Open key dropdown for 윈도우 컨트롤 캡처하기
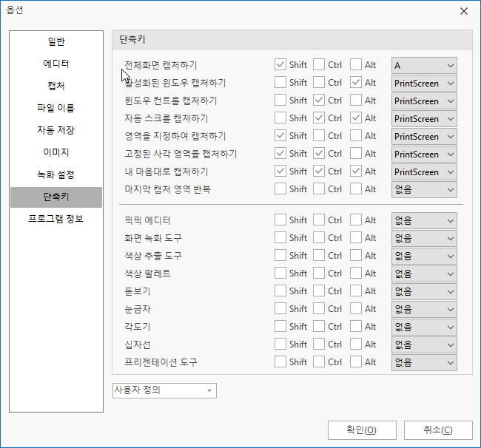 tap(424, 101)
